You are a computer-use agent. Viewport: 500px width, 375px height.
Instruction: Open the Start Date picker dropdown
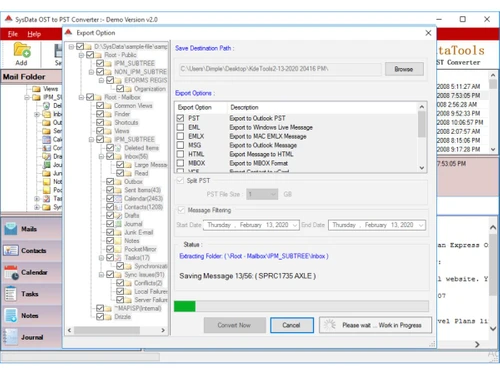(295, 225)
